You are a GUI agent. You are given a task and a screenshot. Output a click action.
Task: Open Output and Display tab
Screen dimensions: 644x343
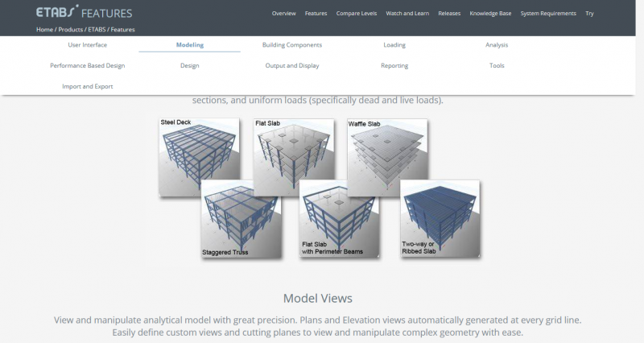(292, 65)
